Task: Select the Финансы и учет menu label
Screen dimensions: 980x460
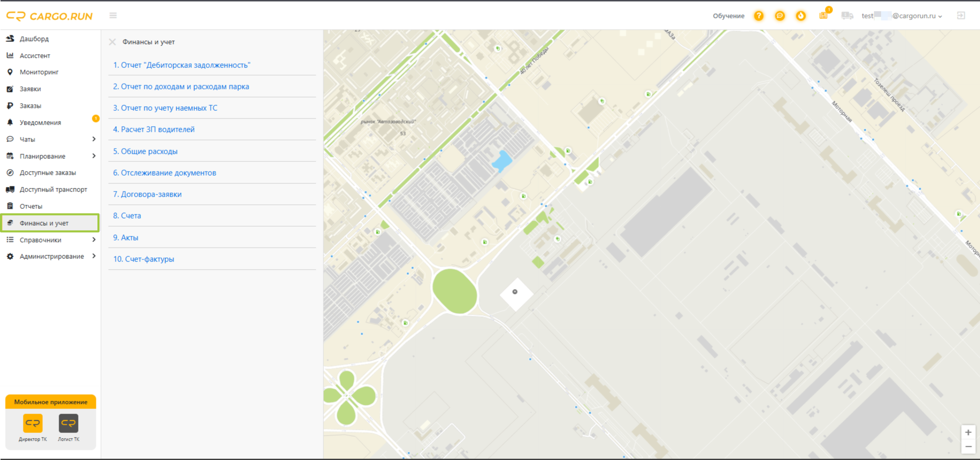Action: [x=44, y=223]
